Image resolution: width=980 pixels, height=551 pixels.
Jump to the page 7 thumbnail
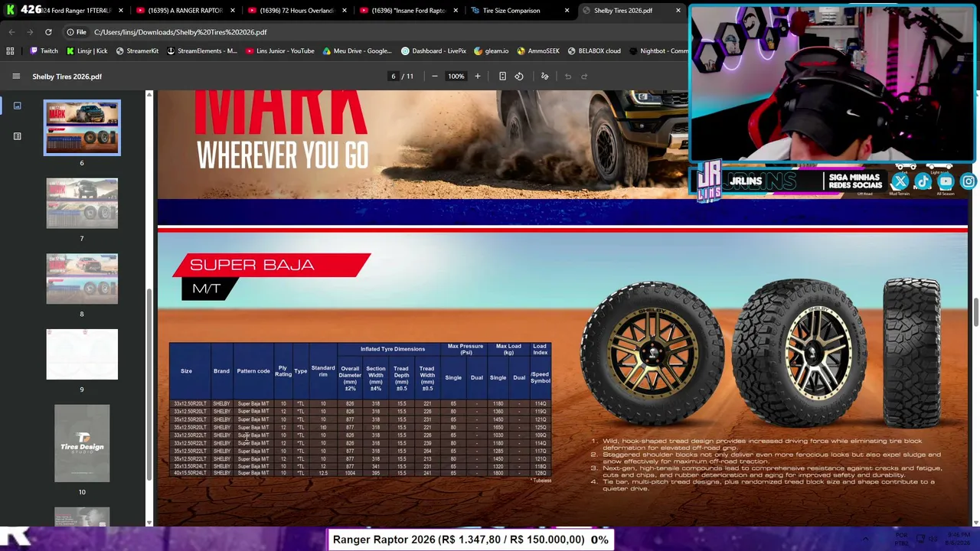pos(82,204)
